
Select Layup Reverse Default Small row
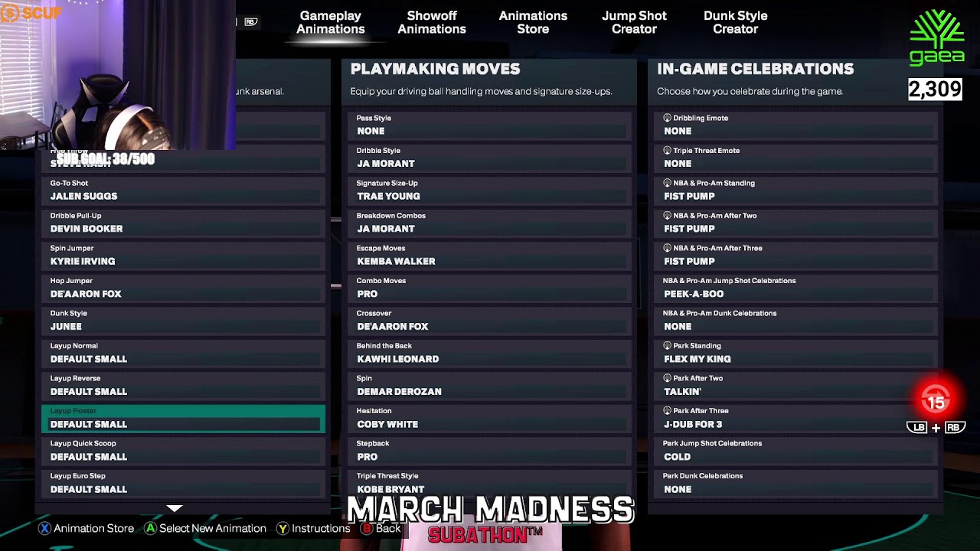pos(183,386)
